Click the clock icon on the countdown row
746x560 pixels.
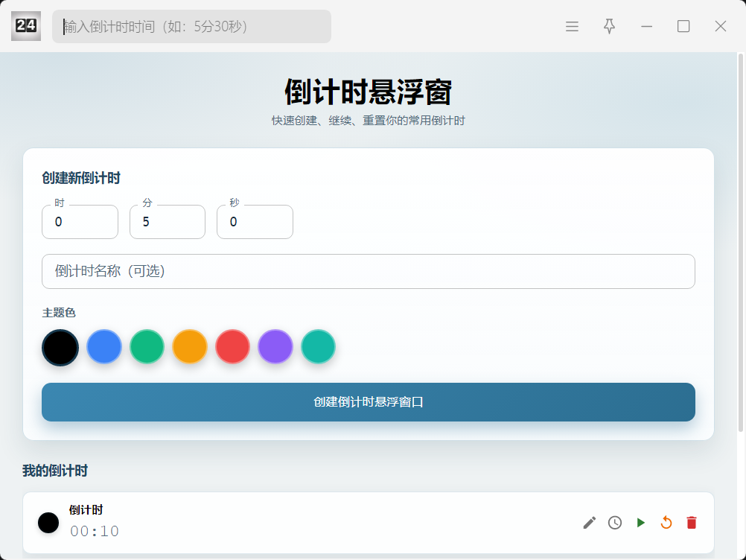click(615, 523)
